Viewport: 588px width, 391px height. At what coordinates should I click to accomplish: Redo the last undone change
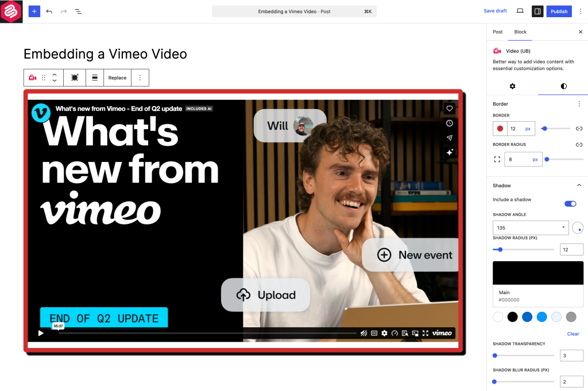pos(64,11)
